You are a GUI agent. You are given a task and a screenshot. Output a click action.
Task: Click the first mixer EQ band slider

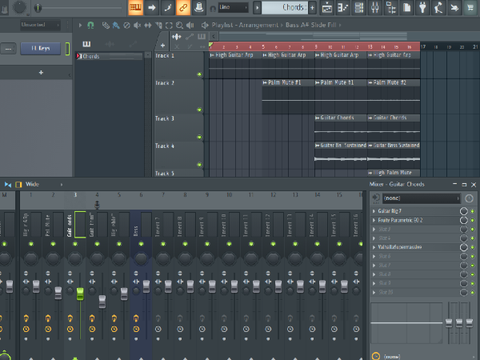(449, 322)
